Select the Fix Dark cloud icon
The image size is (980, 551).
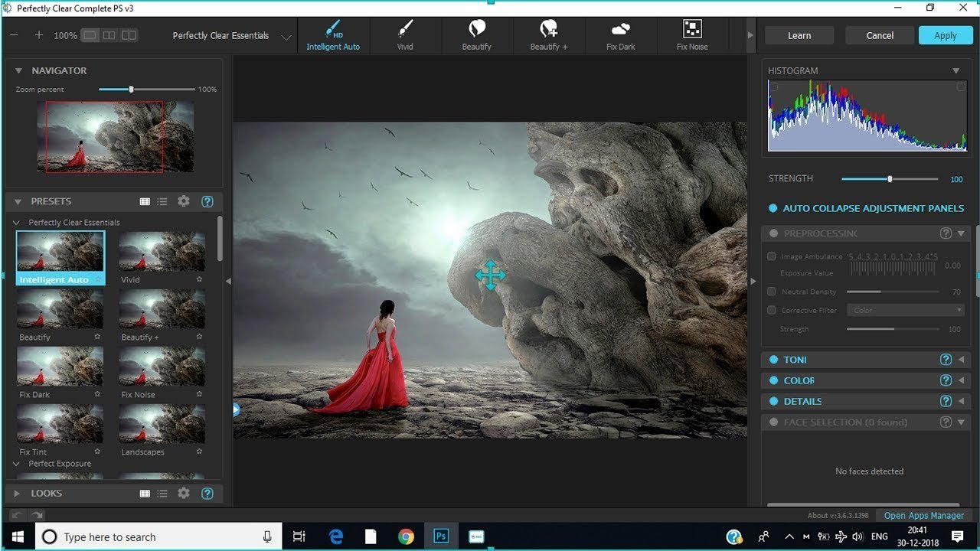click(621, 35)
